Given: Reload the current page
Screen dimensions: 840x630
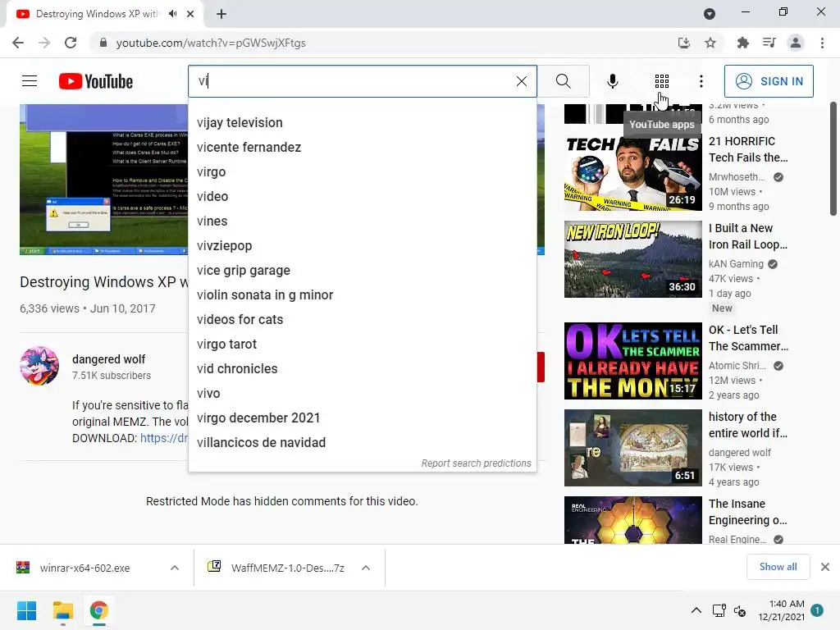Looking at the screenshot, I should tap(71, 43).
